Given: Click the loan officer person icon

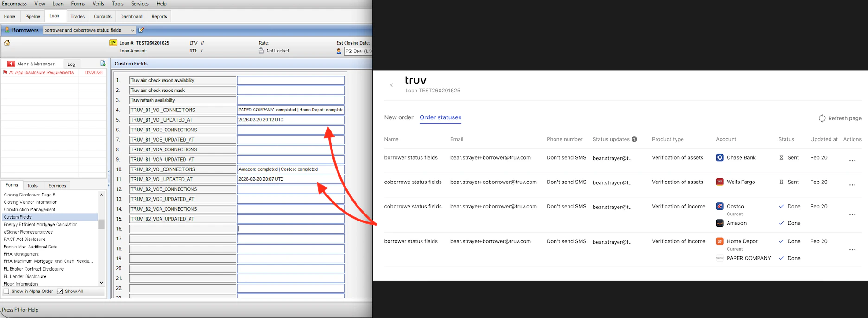Looking at the screenshot, I should [x=339, y=51].
